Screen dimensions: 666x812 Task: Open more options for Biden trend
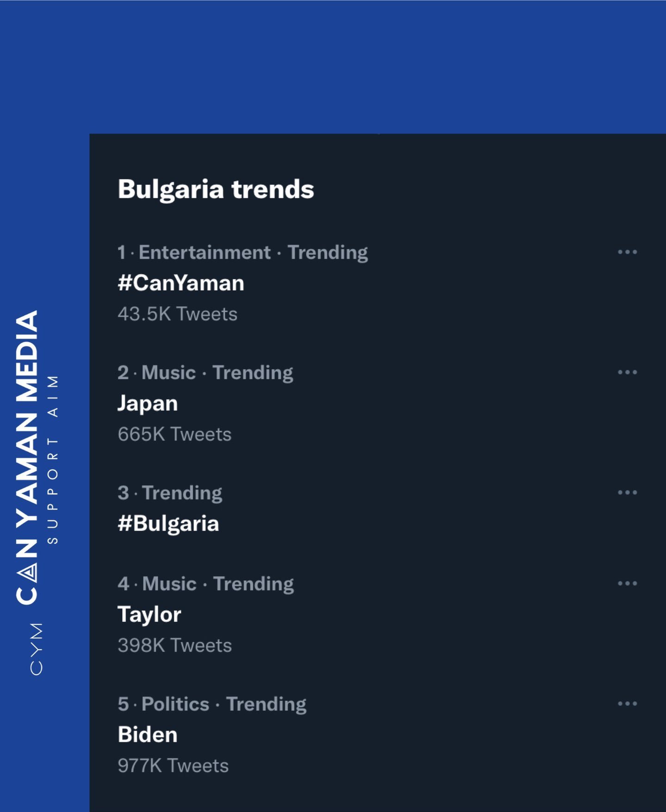627,704
